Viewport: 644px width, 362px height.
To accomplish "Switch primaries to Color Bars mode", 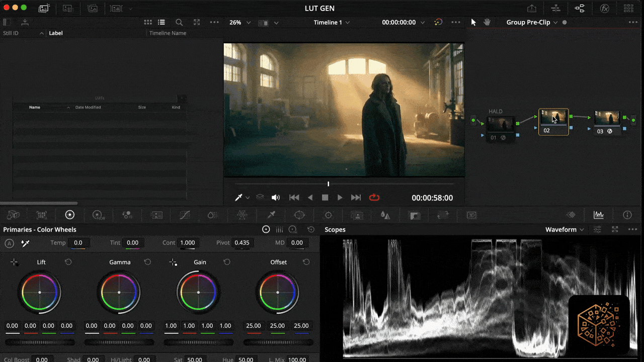I will point(279,229).
